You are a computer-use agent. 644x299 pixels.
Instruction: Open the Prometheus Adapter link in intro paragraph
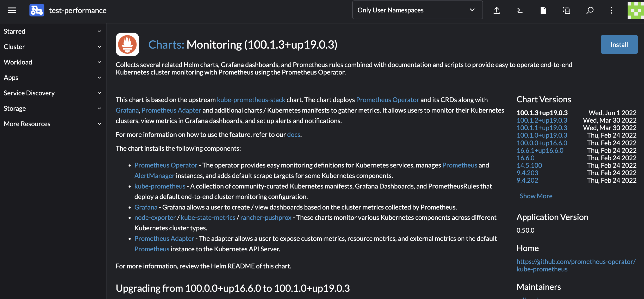click(x=171, y=110)
